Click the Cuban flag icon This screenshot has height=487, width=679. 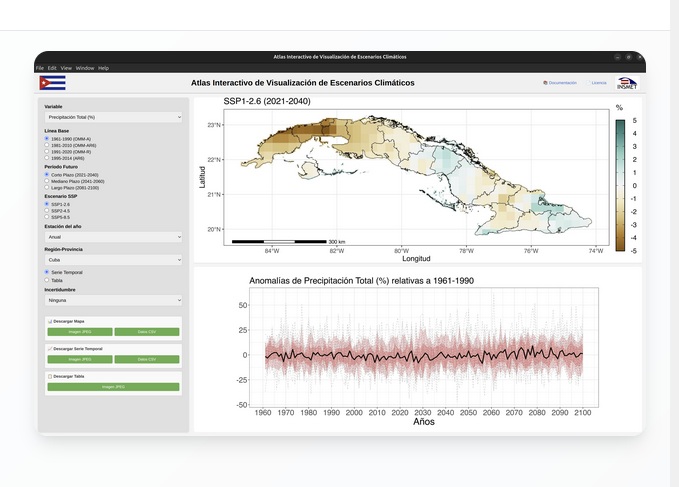(x=52, y=83)
